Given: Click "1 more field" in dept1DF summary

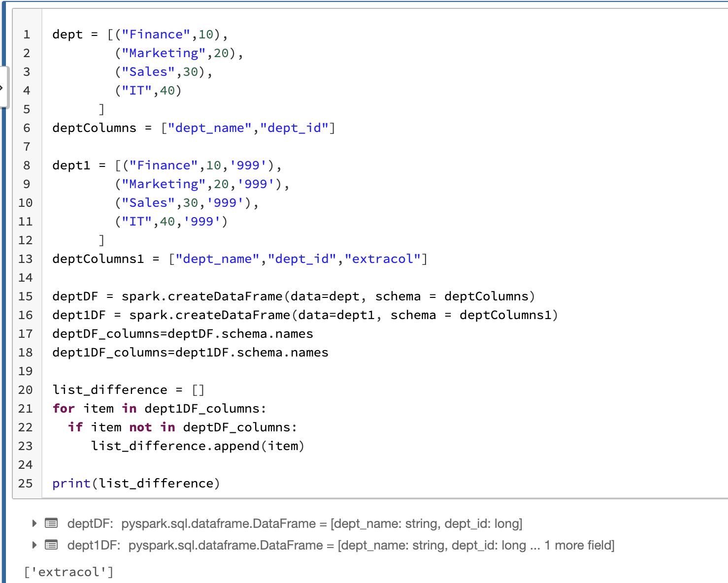Looking at the screenshot, I should pyautogui.click(x=578, y=545).
